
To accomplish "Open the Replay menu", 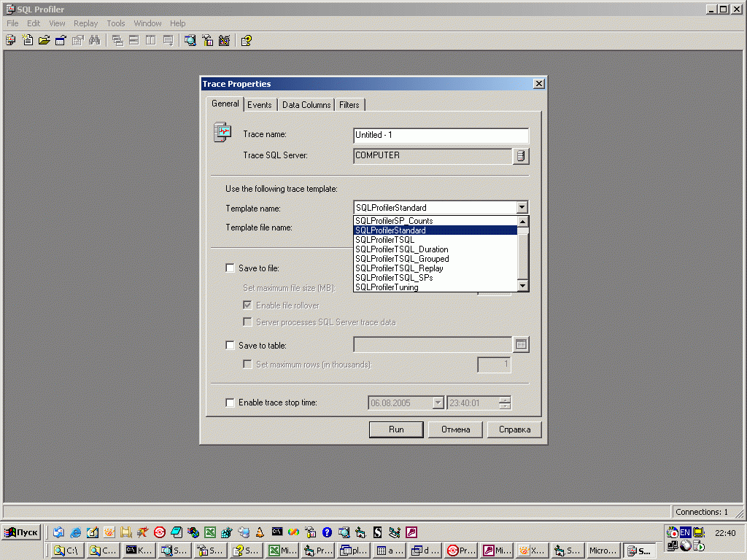I will click(86, 23).
